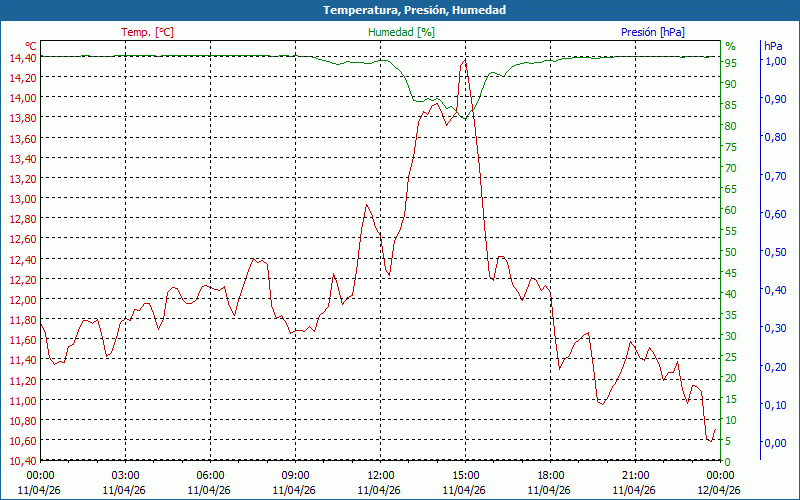Select the green Humedad [%] legend label
The height and width of the screenshot is (500, 800).
(402, 32)
